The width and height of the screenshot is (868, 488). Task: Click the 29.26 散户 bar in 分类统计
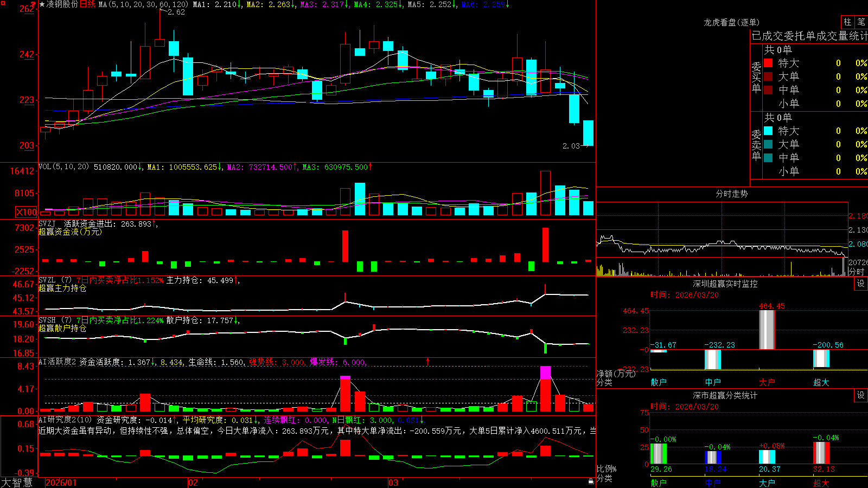pos(659,454)
